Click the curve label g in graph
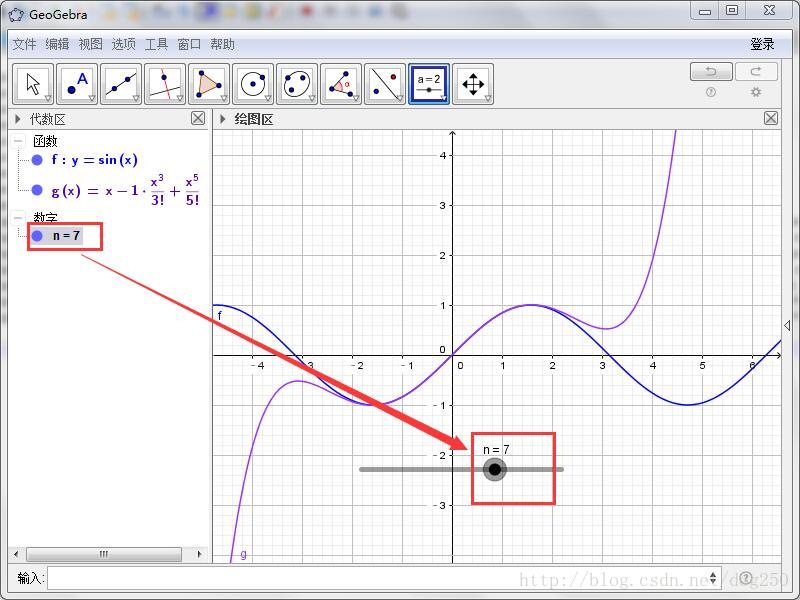Image resolution: width=800 pixels, height=600 pixels. pos(243,554)
